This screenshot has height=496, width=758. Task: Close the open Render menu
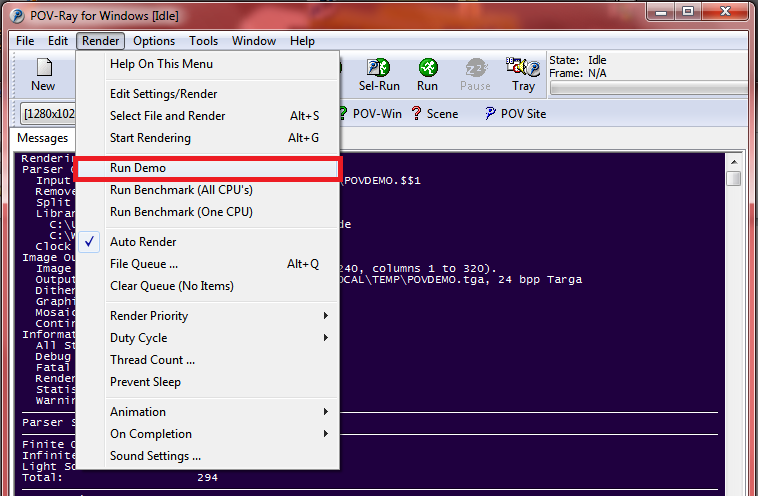point(101,41)
